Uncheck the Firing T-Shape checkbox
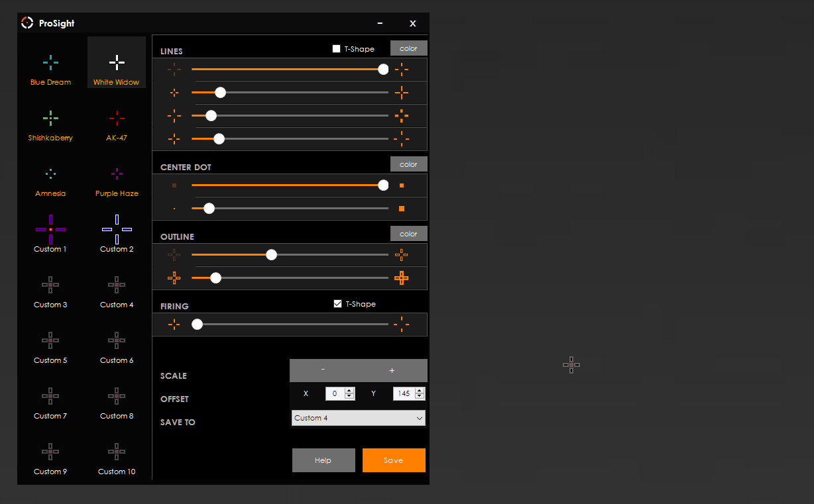814x504 pixels. [338, 304]
